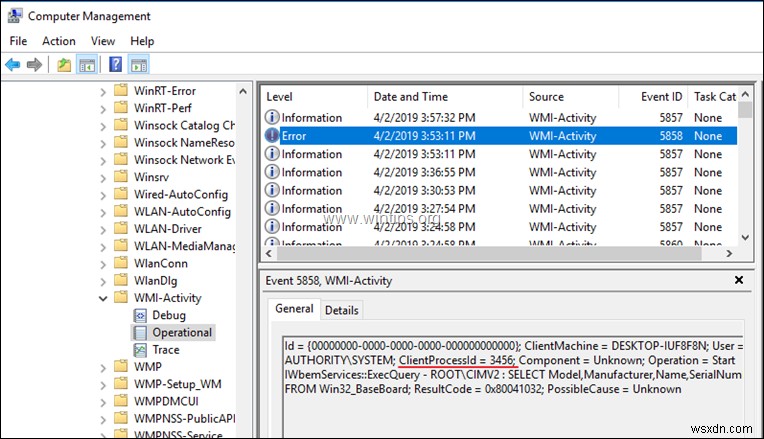Click the Back arrow toolbar icon
764x439 pixels.
tap(12, 64)
